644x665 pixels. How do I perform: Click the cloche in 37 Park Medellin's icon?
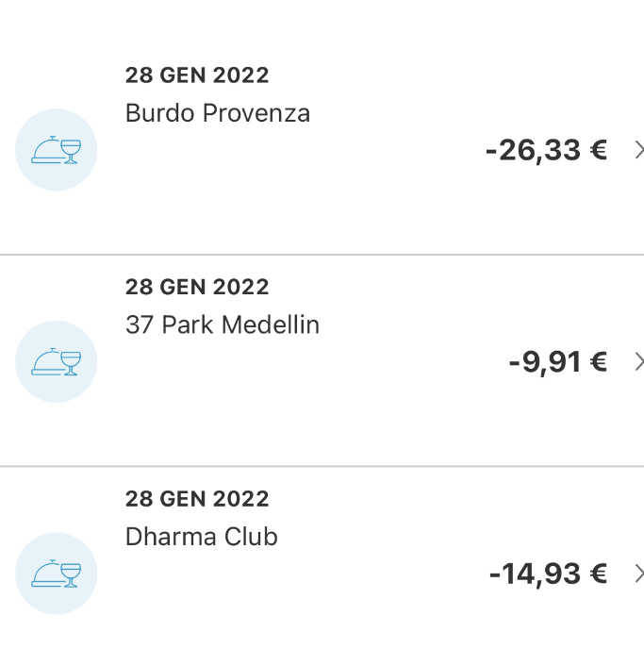(46, 363)
